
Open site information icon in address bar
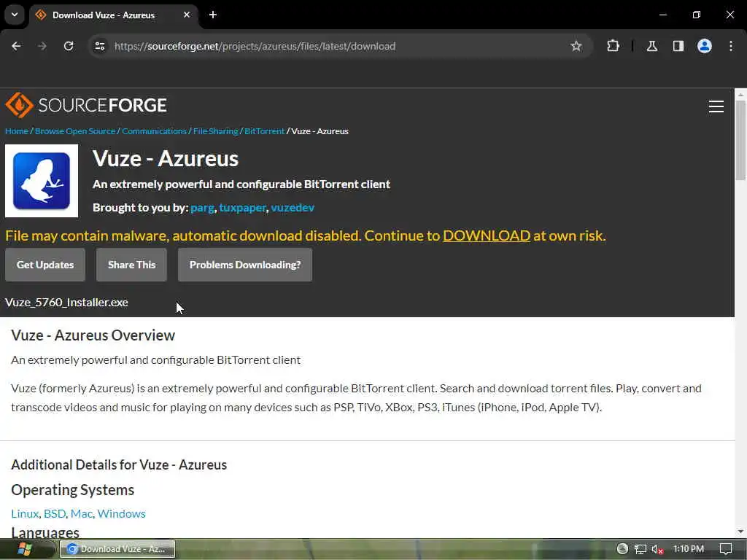[99, 46]
